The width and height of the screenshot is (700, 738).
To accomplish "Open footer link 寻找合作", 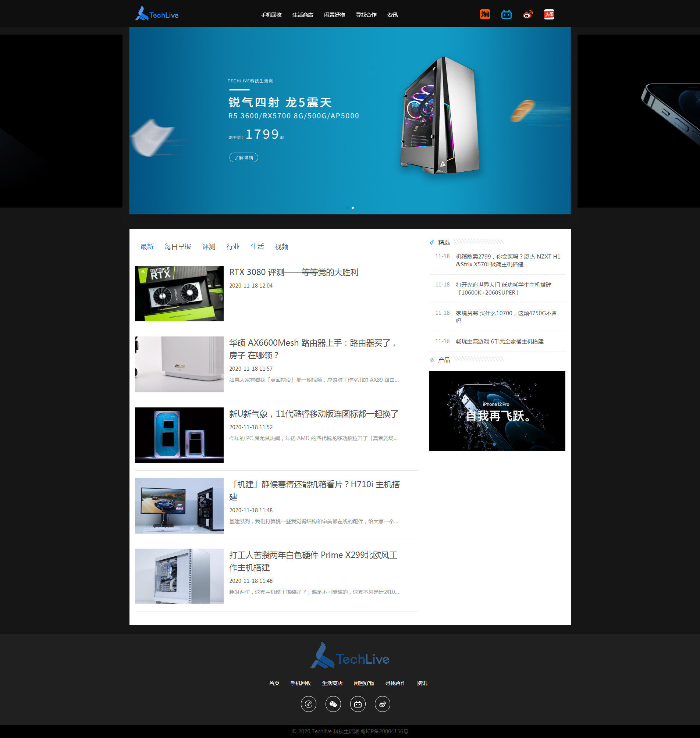I will [395, 683].
